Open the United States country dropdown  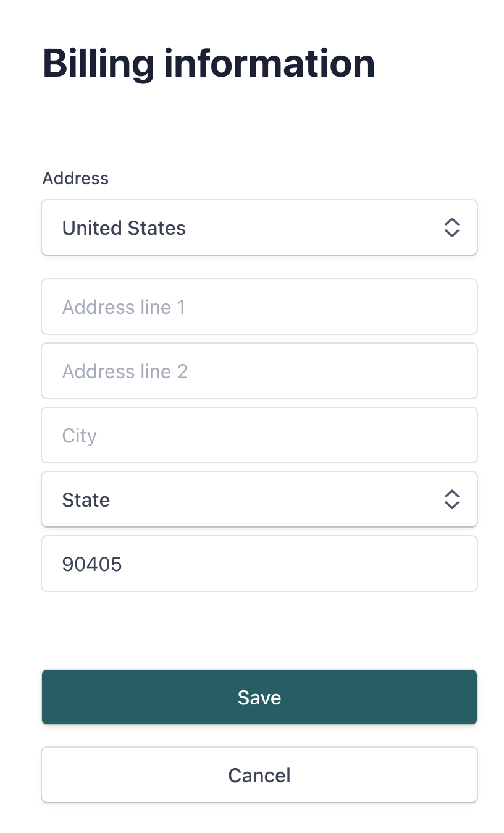click(259, 227)
